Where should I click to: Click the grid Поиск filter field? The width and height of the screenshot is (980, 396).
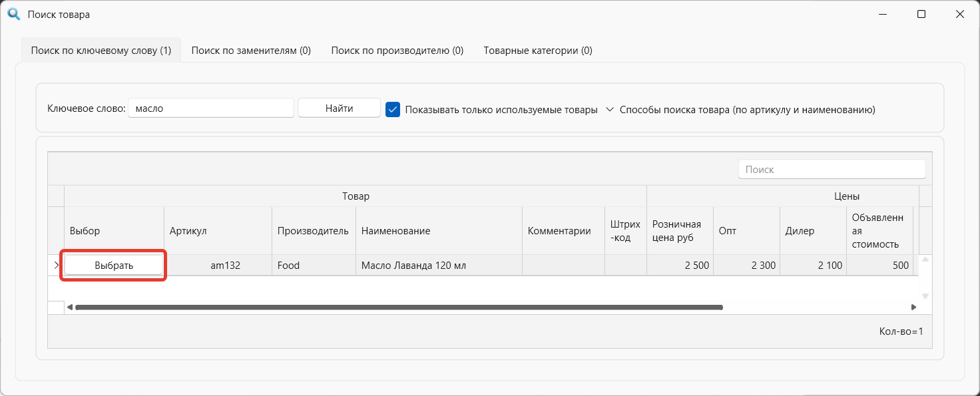tap(832, 169)
